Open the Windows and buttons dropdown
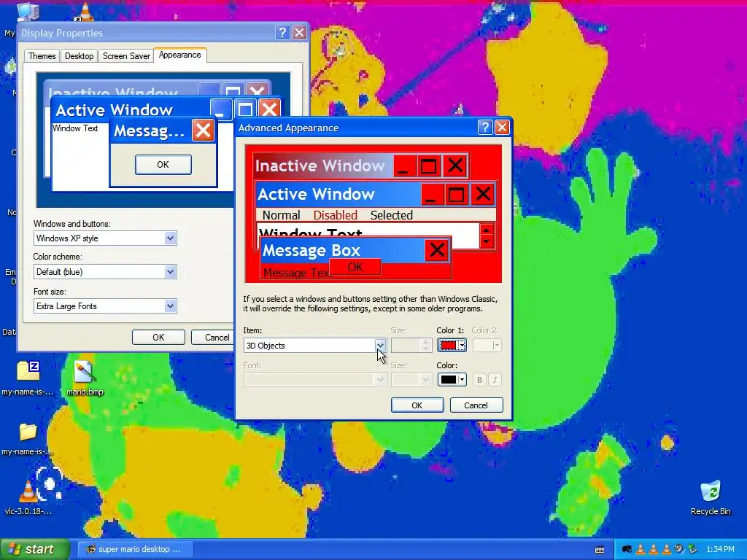This screenshot has height=560, width=747. (105, 238)
